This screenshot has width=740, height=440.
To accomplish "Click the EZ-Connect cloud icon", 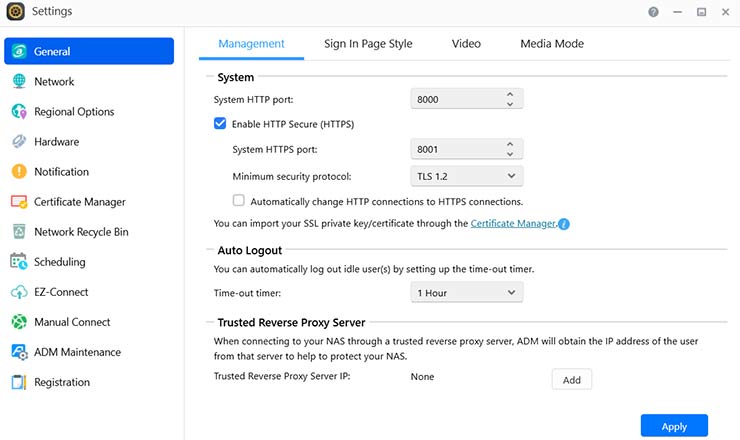I will 18,292.
